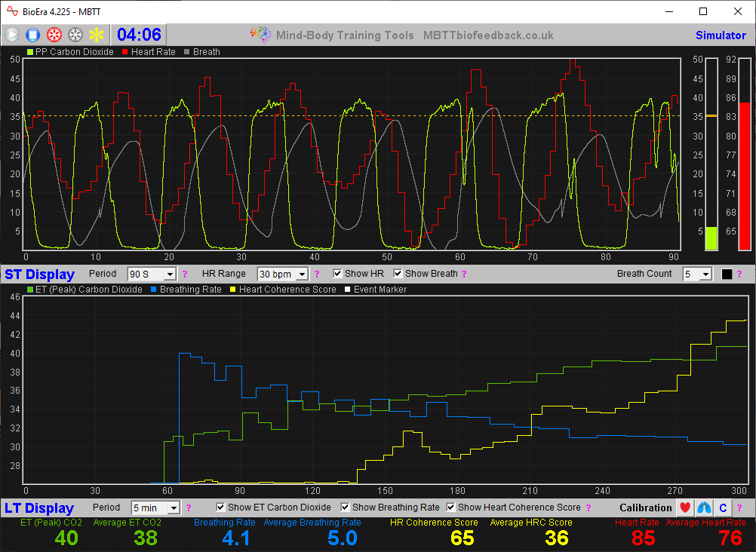Click the lungs Calibration icon
Image resolution: width=756 pixels, height=552 pixels.
point(703,508)
